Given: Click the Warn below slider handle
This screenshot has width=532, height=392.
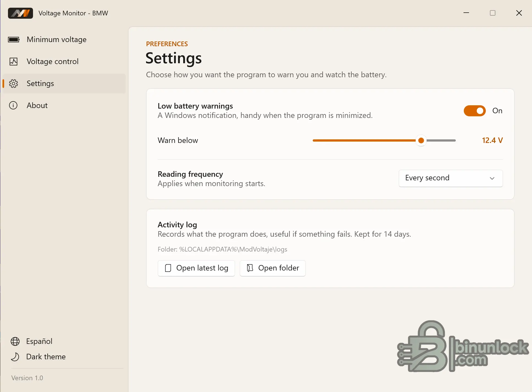Looking at the screenshot, I should 421,140.
